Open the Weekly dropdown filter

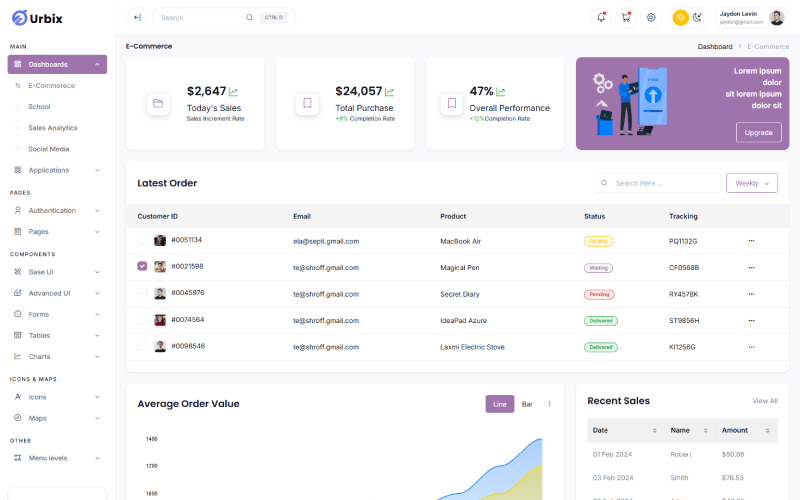click(751, 183)
